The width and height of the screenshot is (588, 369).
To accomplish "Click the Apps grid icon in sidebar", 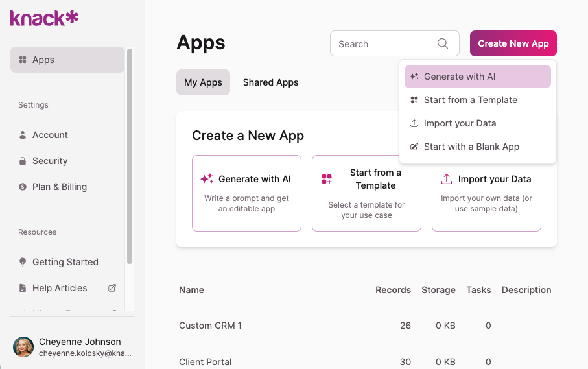I will pyautogui.click(x=23, y=60).
